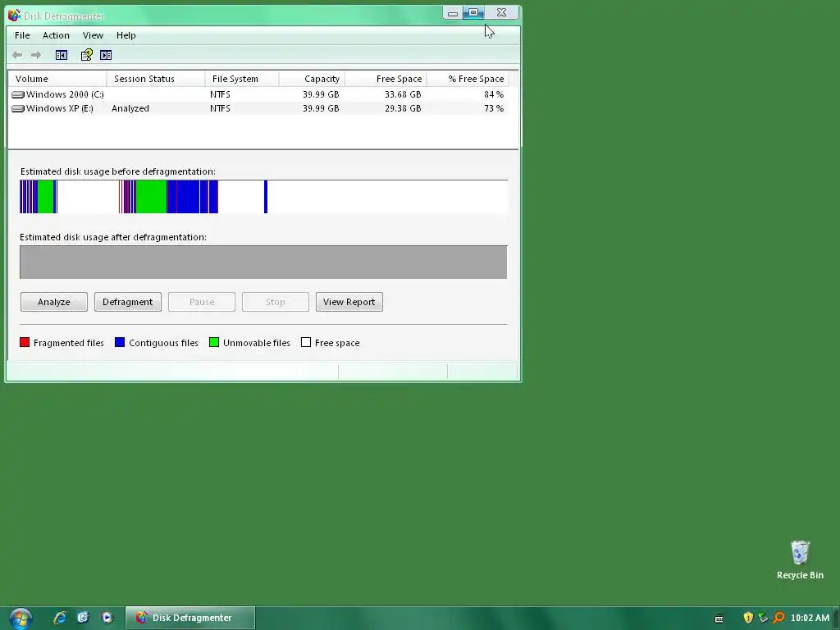
Task: Click the disk usage before defragmentation bar
Action: [x=263, y=197]
